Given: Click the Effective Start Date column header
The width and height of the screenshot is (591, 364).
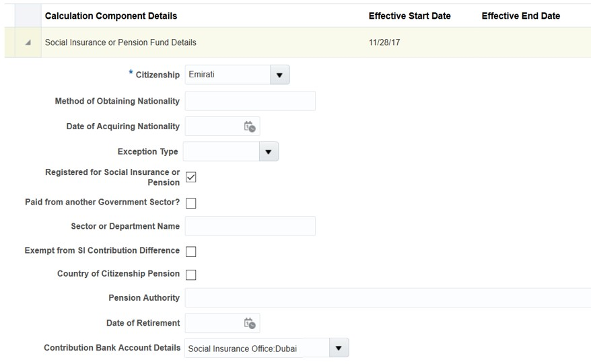Looking at the screenshot, I should 409,15.
